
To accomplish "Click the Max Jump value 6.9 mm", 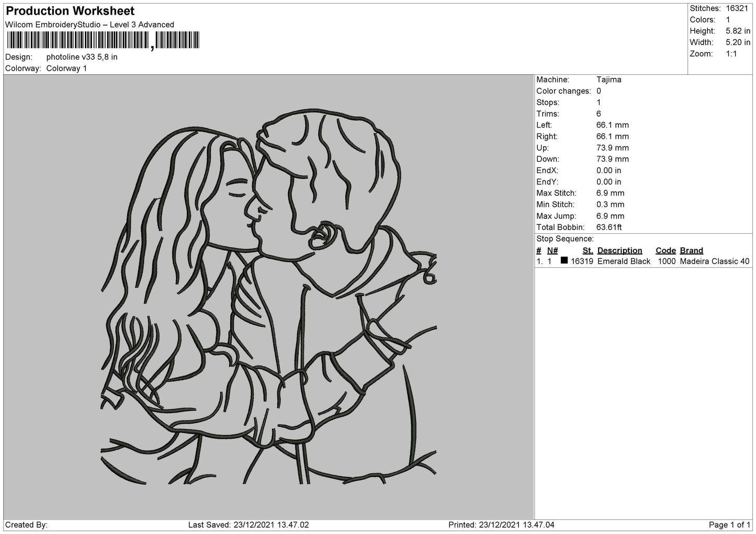I will (611, 216).
